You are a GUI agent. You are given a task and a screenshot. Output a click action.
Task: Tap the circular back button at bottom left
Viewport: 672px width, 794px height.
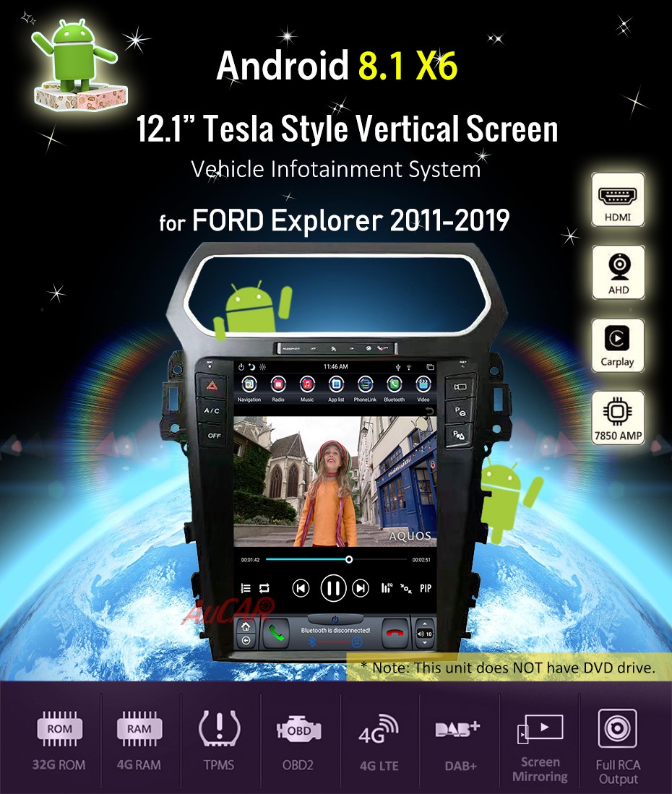pyautogui.click(x=246, y=641)
